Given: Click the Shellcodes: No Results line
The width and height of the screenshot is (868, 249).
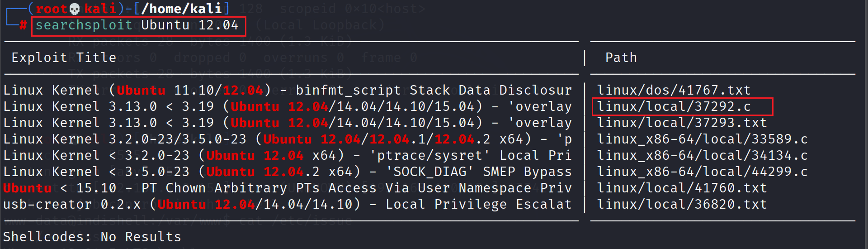Looking at the screenshot, I should (92, 237).
